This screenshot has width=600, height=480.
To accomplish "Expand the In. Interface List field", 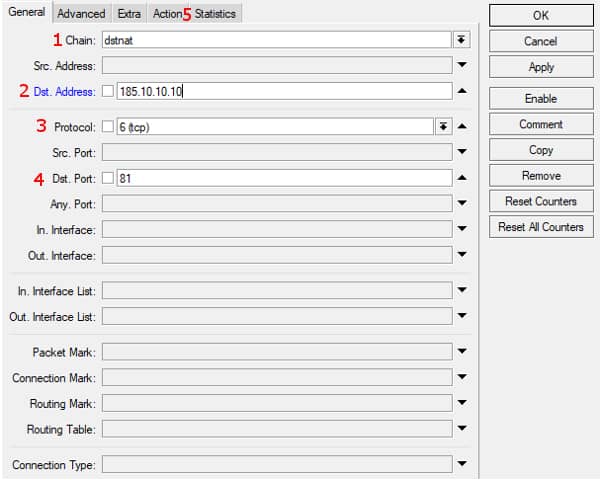I will [x=462, y=290].
